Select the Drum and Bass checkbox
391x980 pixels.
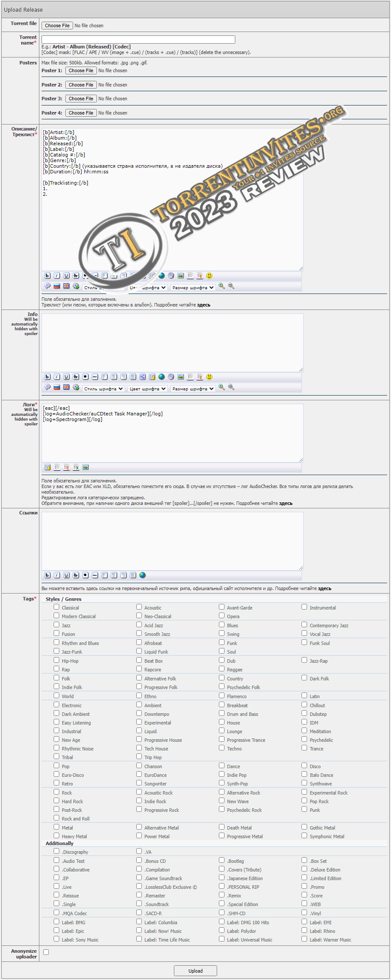click(222, 713)
